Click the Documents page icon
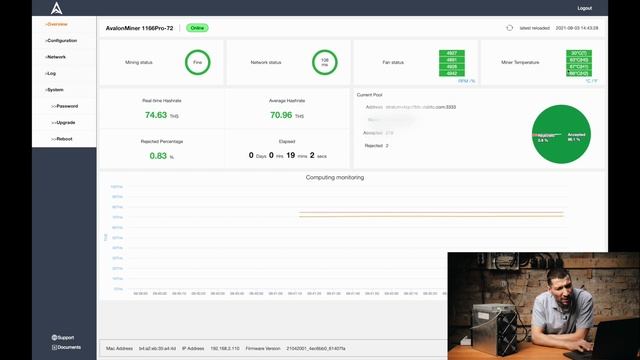Screen dimensions: 640x360 tap(54, 347)
